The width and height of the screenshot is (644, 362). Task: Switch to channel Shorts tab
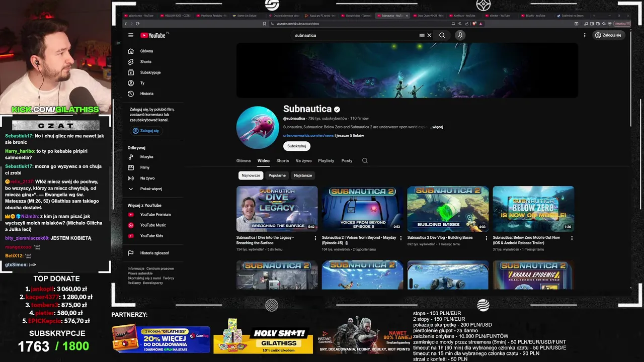[x=283, y=161]
